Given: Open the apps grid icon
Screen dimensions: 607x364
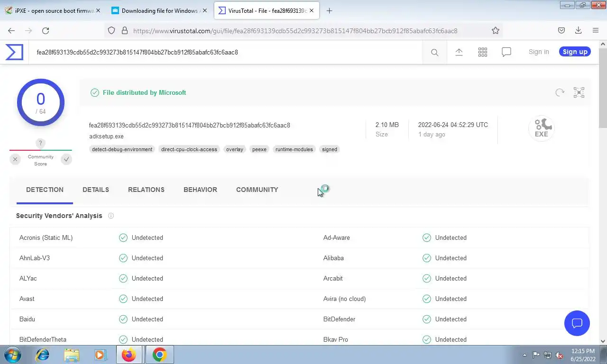Looking at the screenshot, I should click(x=483, y=52).
